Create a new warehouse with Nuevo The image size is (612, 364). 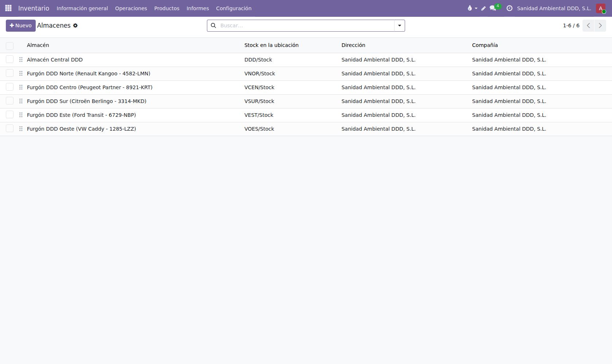pos(21,25)
